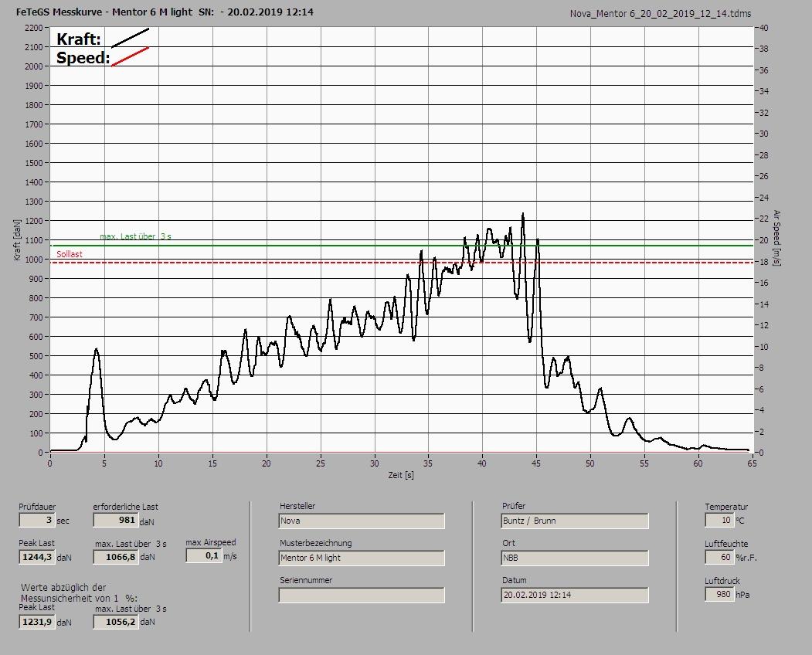Click the max Airspeed field showing 0,1

(203, 555)
